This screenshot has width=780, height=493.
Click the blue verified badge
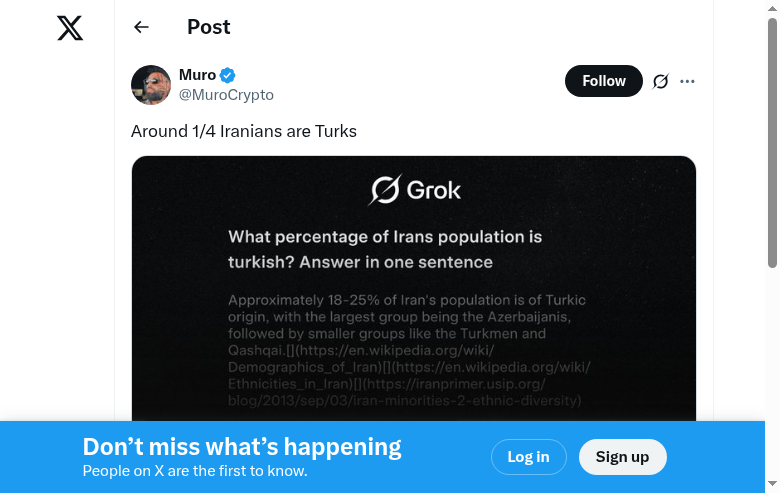tap(228, 75)
